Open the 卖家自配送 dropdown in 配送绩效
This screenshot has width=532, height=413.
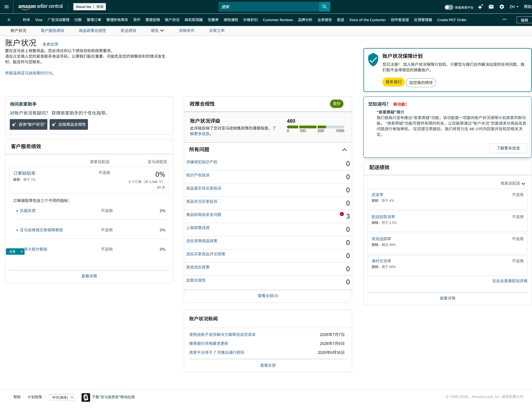pos(513,183)
